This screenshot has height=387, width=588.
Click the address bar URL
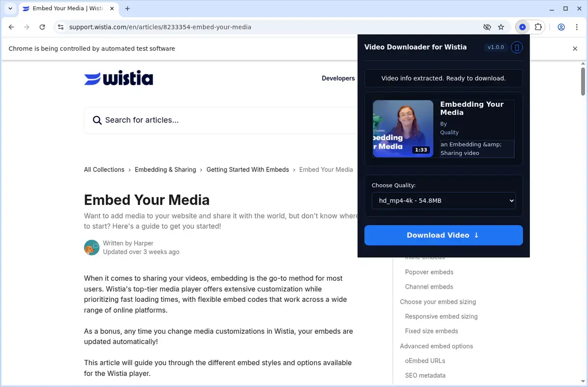(160, 27)
